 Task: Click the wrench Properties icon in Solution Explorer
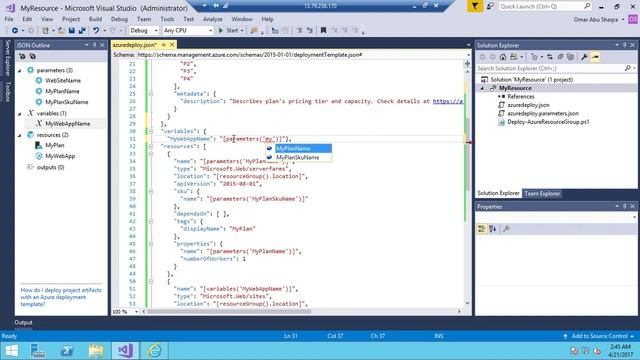[x=584, y=57]
